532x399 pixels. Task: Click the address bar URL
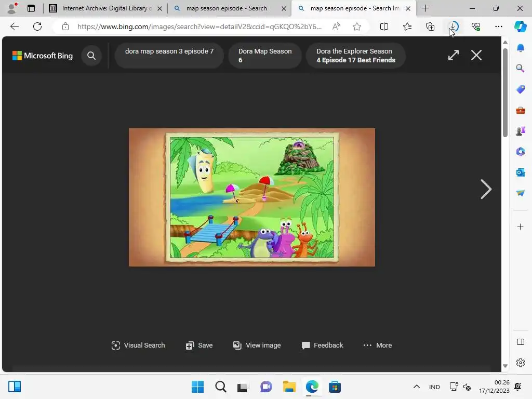(199, 26)
